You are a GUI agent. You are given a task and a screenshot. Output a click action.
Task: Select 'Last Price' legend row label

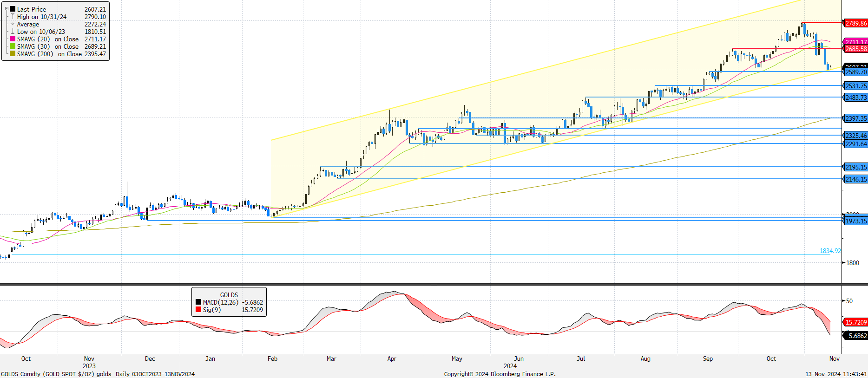(x=32, y=9)
